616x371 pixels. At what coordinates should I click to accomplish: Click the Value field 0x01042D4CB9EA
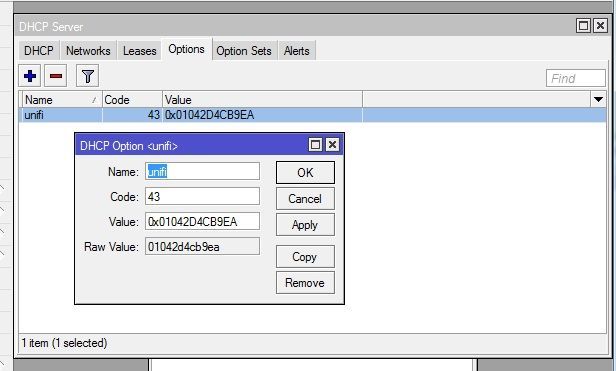(202, 221)
